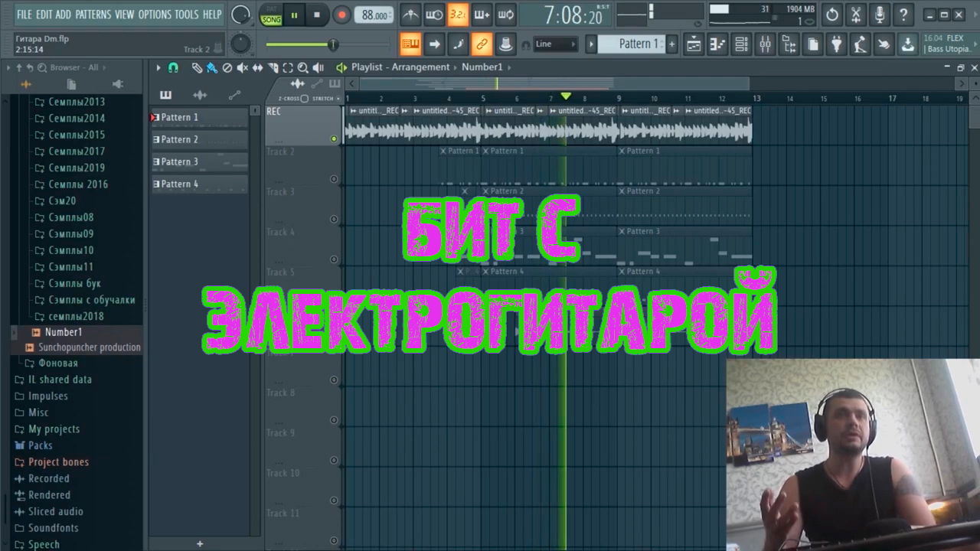Click the piano keys picker filter icon
Image resolution: width=980 pixels, height=551 pixels.
coord(165,95)
